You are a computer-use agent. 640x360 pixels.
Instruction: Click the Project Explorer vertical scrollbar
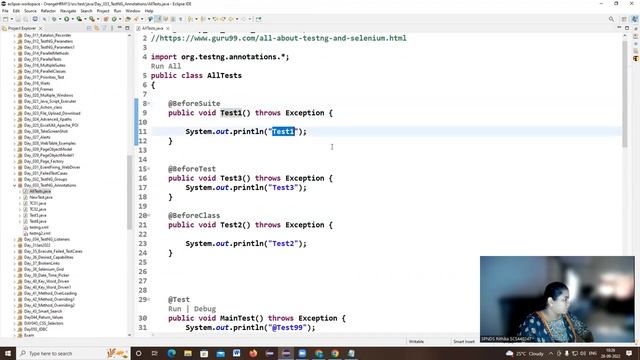130,192
